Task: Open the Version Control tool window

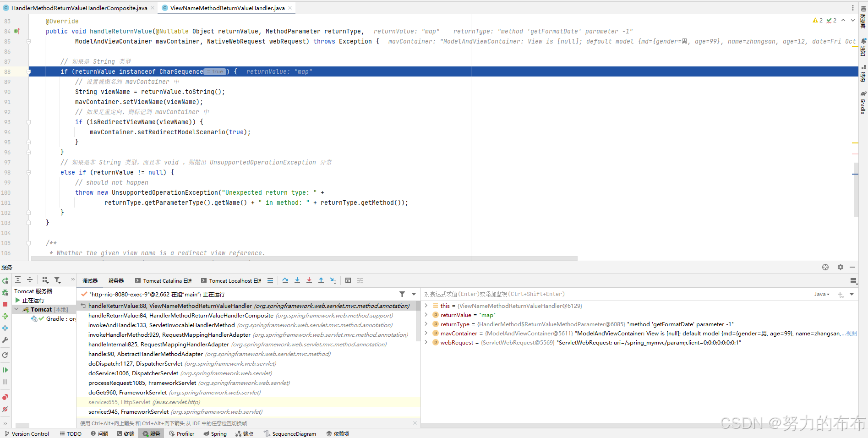Action: (27, 433)
